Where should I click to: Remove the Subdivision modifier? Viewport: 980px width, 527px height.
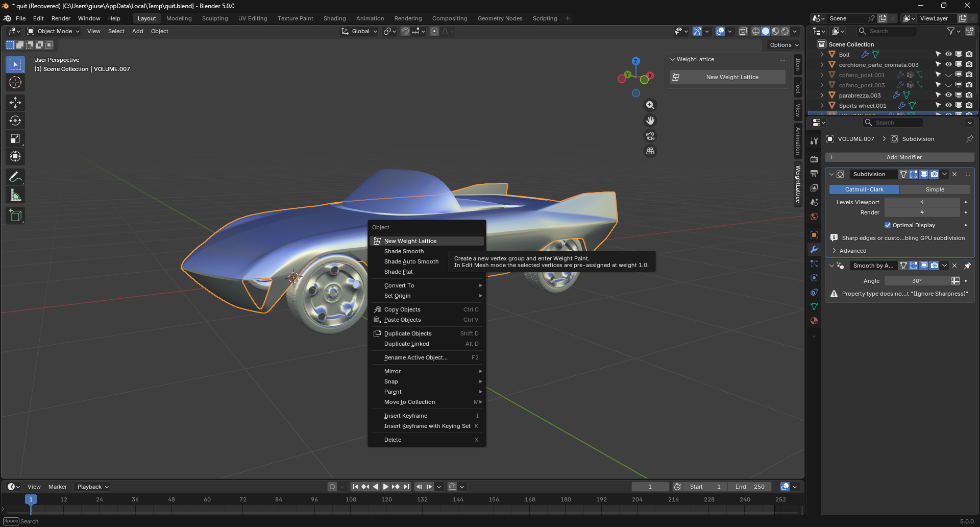[x=954, y=174]
